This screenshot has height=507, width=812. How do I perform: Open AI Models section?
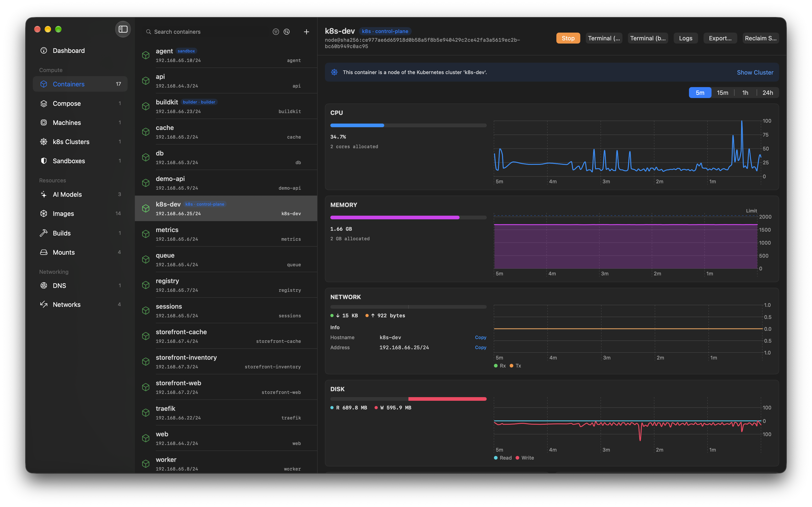pyautogui.click(x=80, y=194)
